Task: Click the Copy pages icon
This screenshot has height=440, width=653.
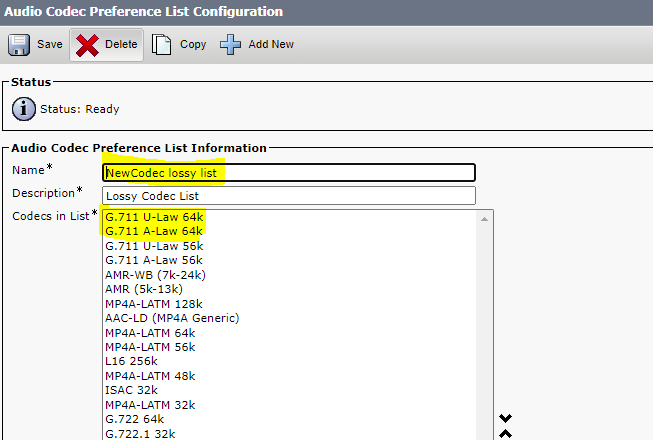Action: click(162, 45)
